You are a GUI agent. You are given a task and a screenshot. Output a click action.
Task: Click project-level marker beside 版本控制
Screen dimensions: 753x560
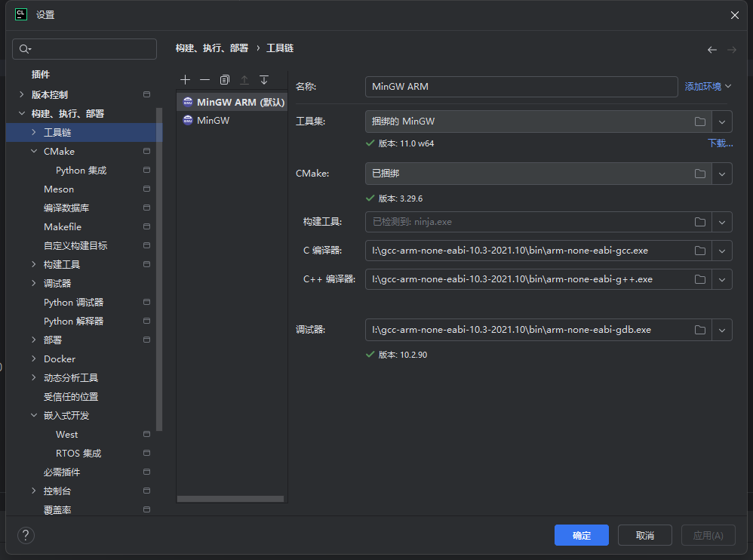click(x=147, y=94)
